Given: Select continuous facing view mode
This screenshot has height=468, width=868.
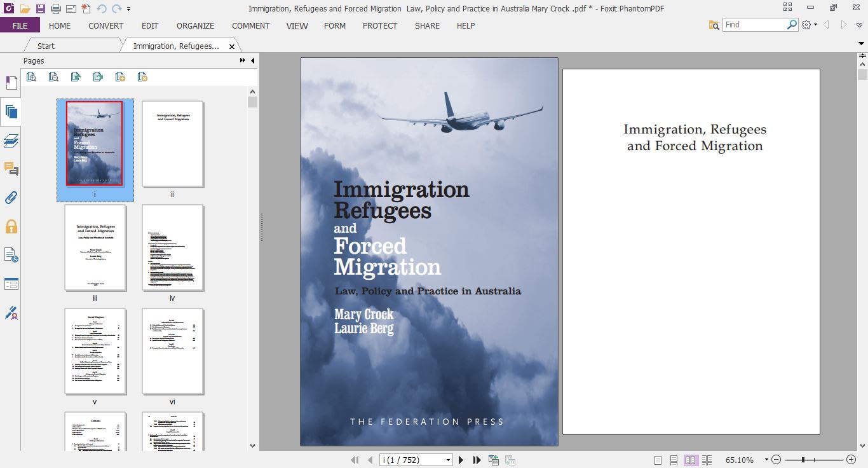Looking at the screenshot, I should click(707, 460).
